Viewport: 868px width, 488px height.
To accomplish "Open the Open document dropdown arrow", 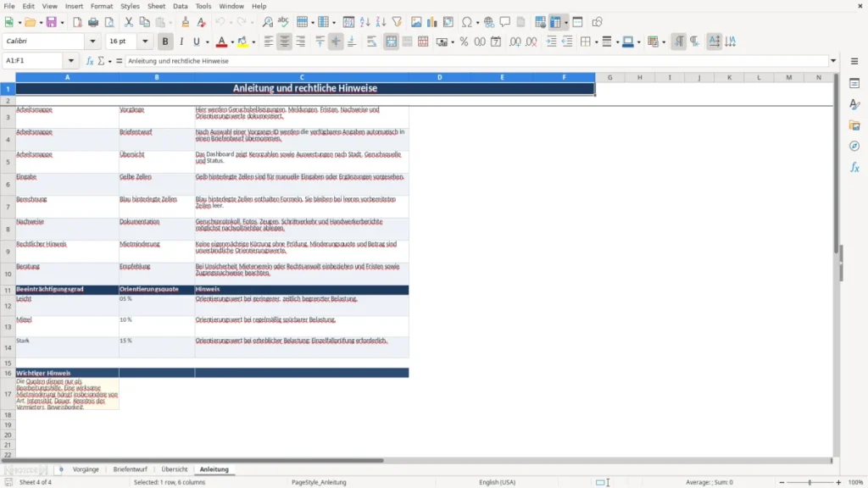I will click(41, 23).
